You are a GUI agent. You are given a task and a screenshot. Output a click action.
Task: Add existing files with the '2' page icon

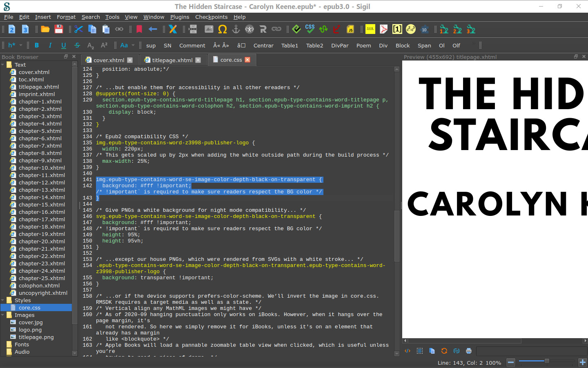pos(12,29)
